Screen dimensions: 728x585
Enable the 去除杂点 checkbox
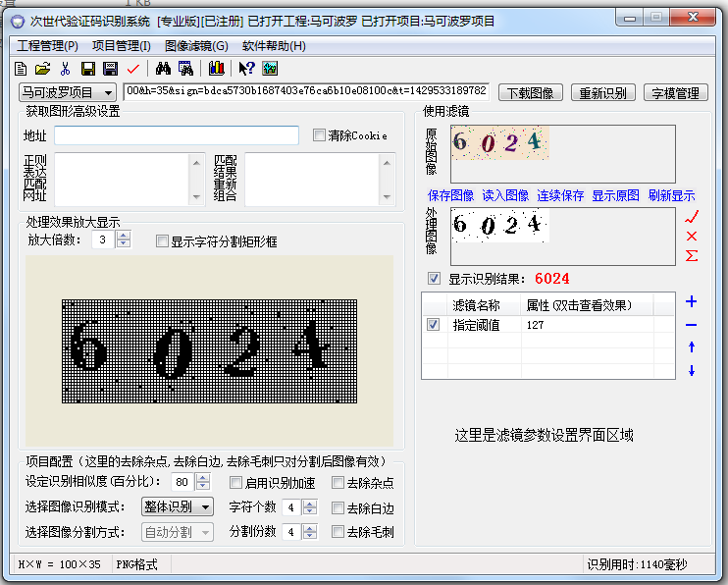338,483
